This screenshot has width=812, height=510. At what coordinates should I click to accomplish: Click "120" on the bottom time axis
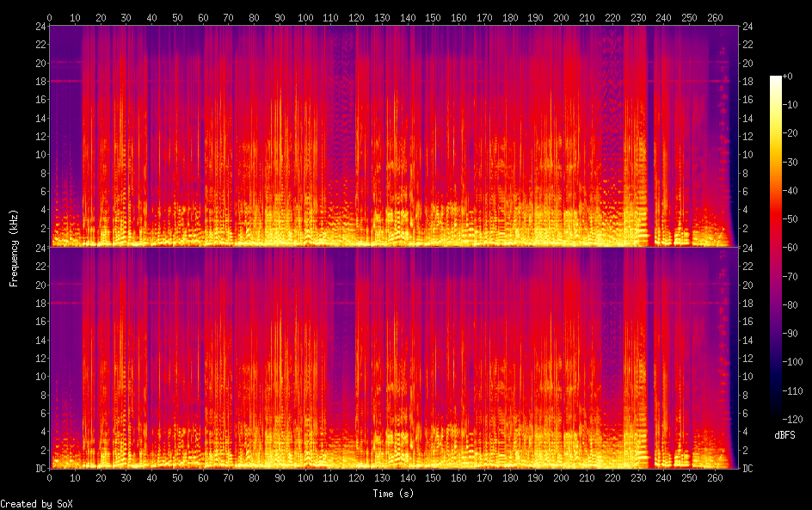356,478
